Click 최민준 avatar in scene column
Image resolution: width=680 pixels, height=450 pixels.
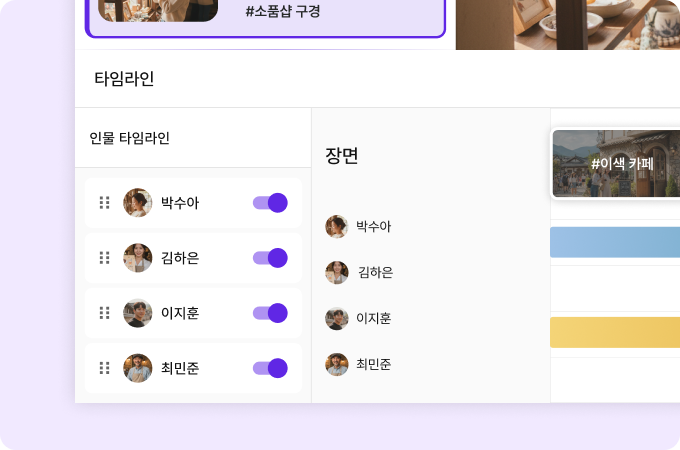[337, 364]
